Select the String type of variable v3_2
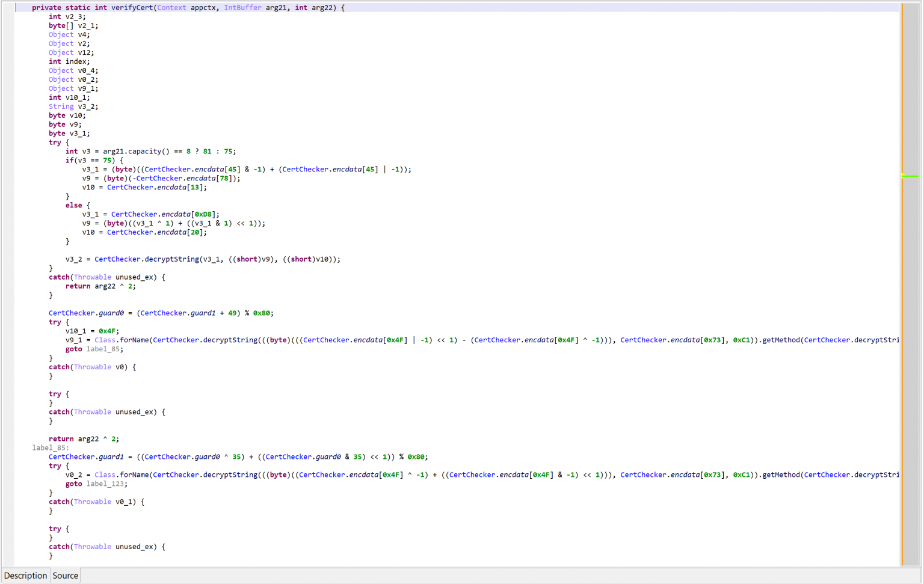Image resolution: width=924 pixels, height=584 pixels. (61, 106)
